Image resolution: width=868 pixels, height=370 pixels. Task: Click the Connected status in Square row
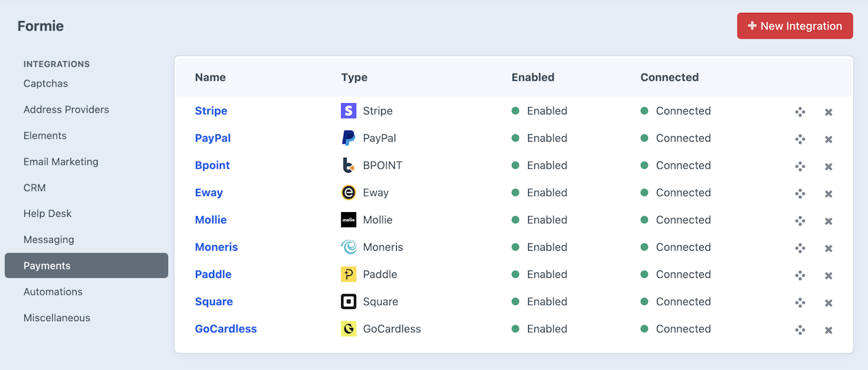click(675, 302)
